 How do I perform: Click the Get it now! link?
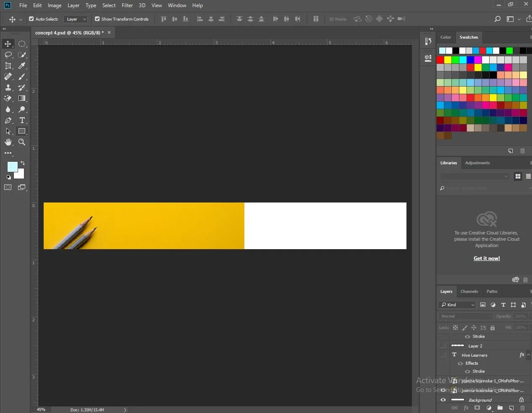(487, 258)
